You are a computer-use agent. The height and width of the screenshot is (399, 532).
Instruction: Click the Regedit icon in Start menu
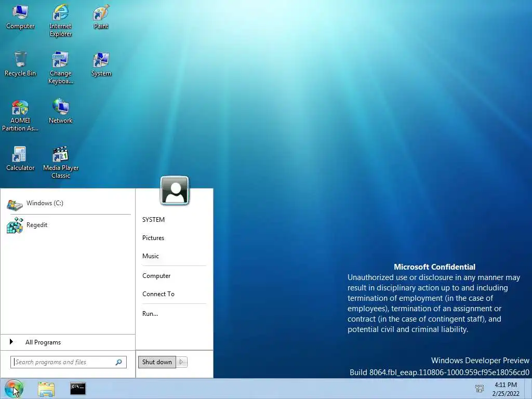pos(15,225)
